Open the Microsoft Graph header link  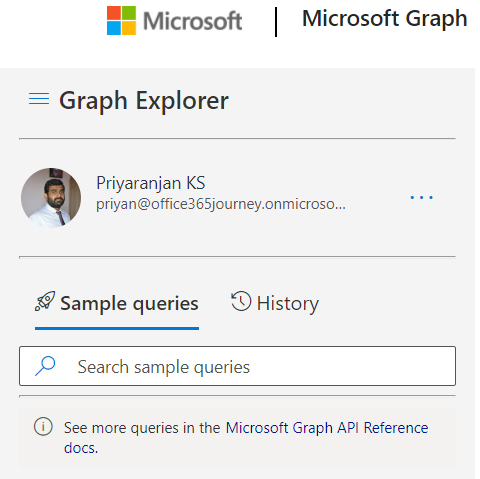[385, 19]
